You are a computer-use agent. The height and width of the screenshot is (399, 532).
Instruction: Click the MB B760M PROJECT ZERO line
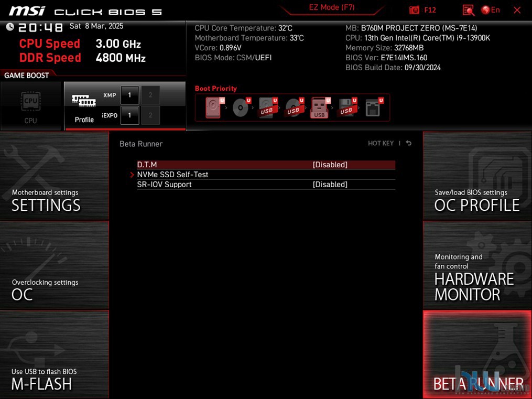[x=411, y=28]
